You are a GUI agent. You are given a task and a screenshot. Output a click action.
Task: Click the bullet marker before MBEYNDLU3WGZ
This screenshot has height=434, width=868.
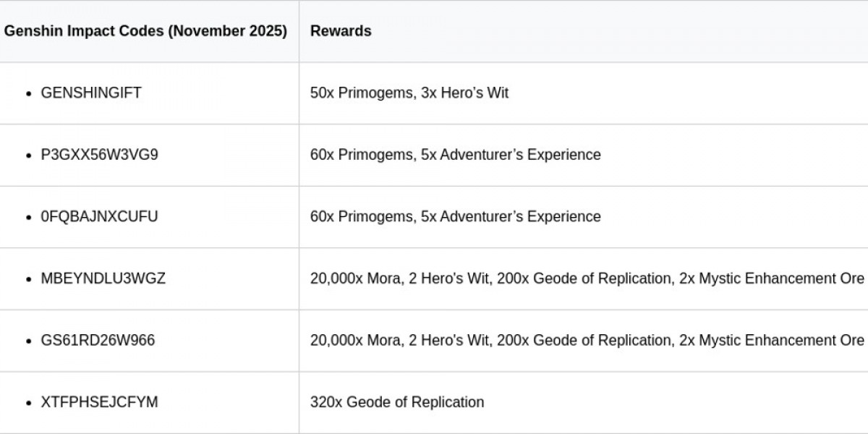click(29, 279)
